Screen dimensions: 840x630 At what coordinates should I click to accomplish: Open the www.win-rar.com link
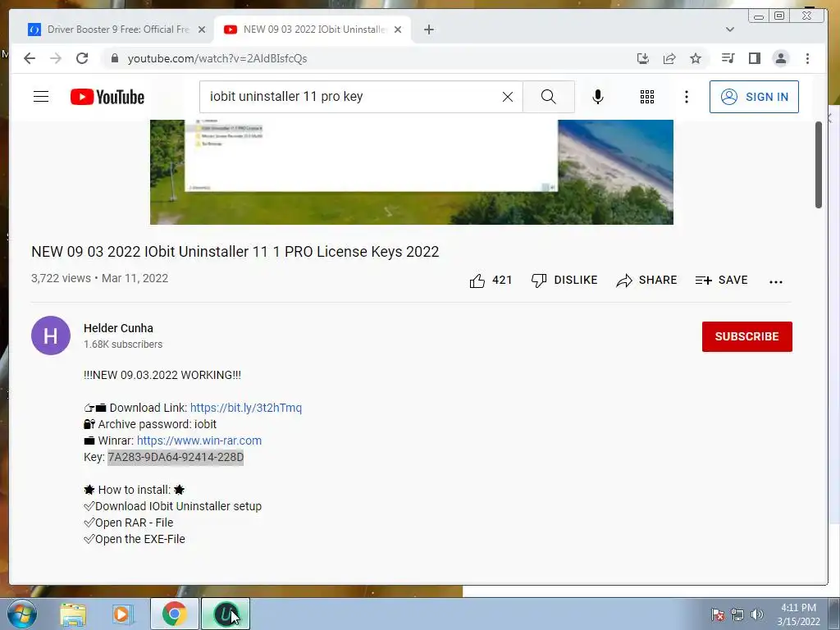coord(199,441)
